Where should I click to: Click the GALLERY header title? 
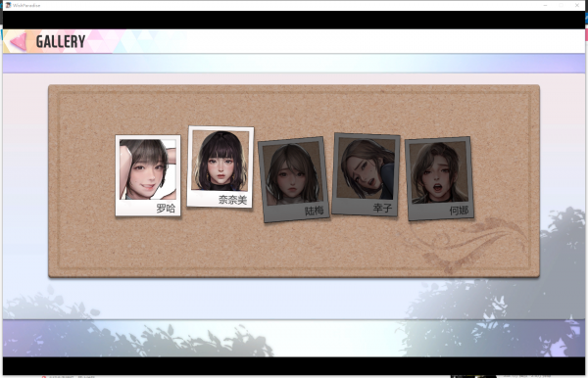[61, 41]
